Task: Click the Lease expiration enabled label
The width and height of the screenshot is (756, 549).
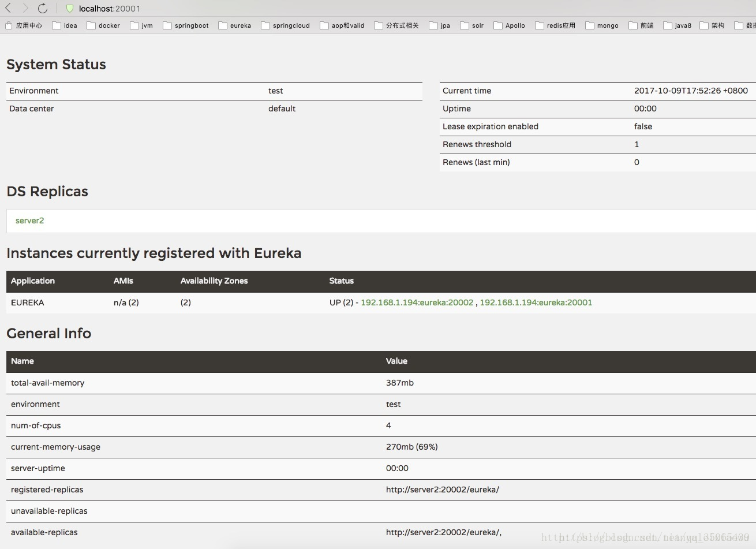Action: [x=491, y=126]
